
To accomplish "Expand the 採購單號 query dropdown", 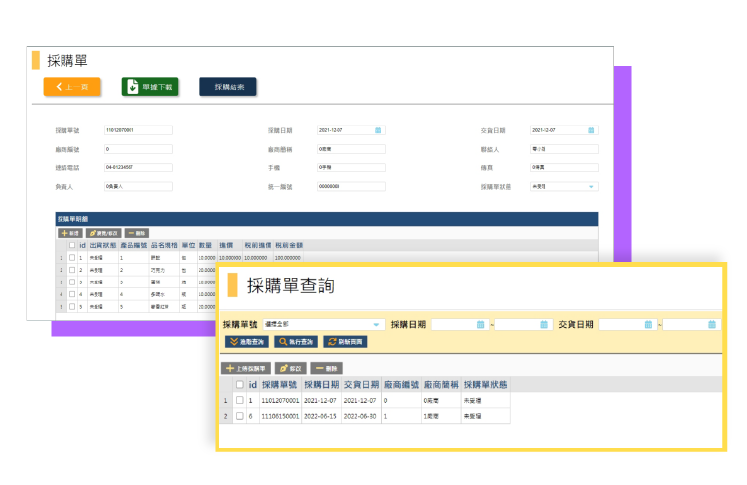I will pos(377,325).
